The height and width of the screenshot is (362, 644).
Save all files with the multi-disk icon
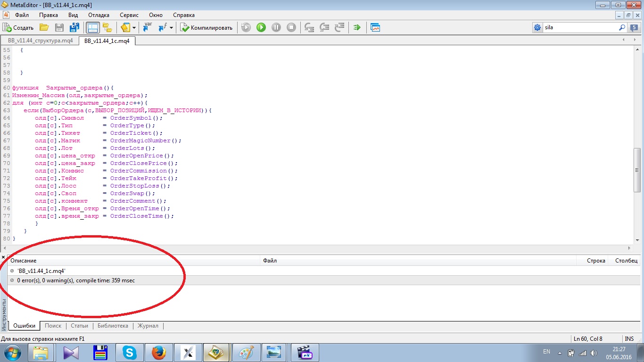coord(74,28)
